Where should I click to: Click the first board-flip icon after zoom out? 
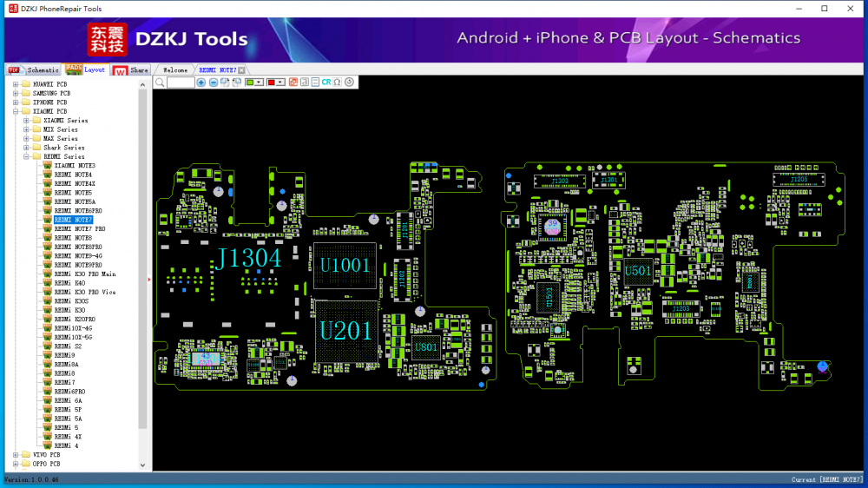[x=225, y=82]
